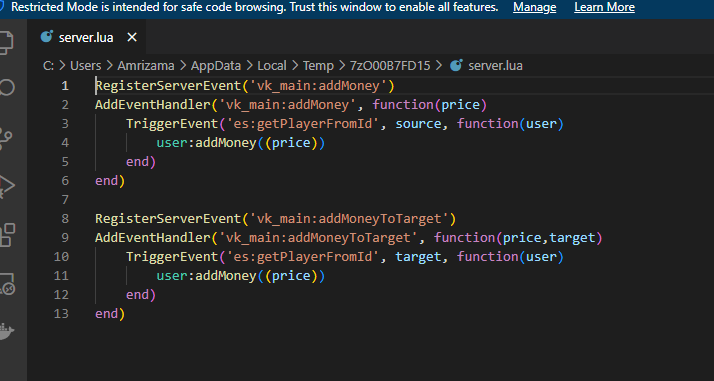
Task: Click price,target parameters on line 9
Action: click(549, 238)
